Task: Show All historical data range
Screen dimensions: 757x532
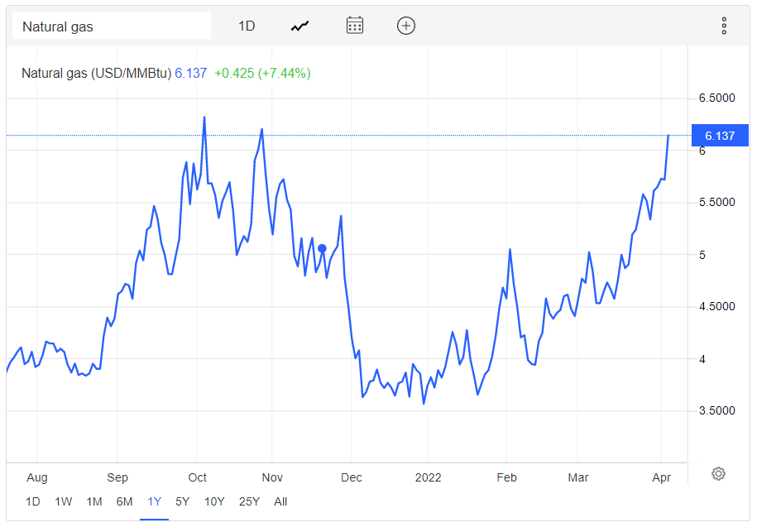Action: click(280, 501)
